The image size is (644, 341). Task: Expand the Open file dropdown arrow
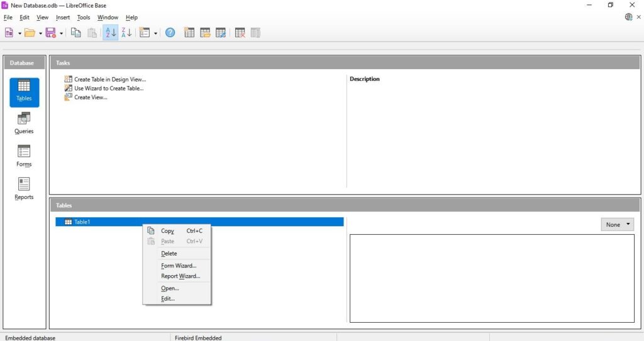(40, 33)
